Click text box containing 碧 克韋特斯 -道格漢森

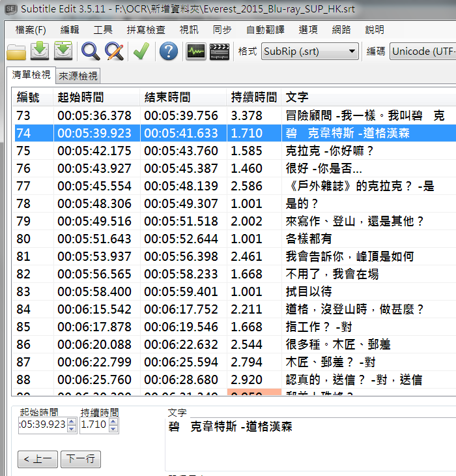tap(311, 444)
